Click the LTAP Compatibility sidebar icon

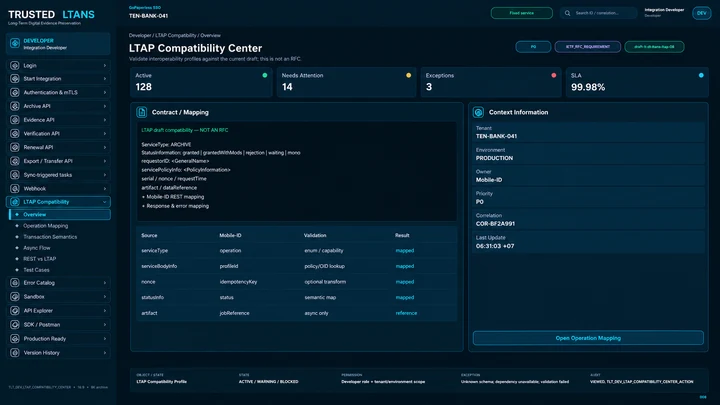tap(15, 202)
